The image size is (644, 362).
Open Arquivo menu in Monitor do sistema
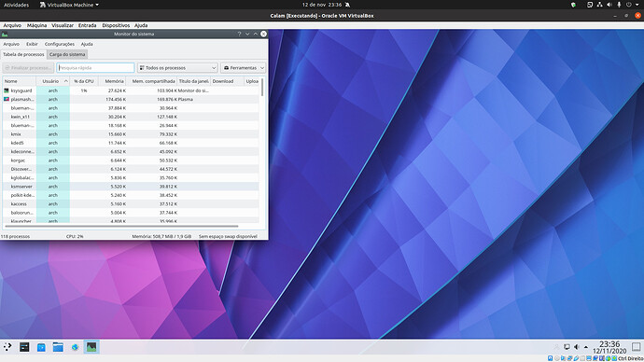pyautogui.click(x=11, y=44)
